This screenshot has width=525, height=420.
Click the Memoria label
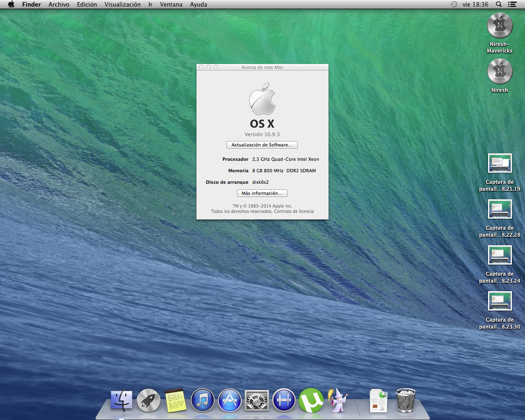click(x=238, y=171)
